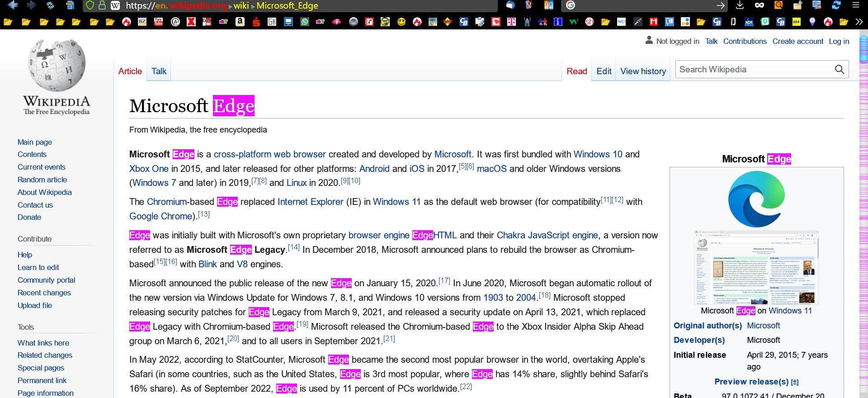Open the Amazon bookmark icon
Image resolution: width=868 pixels, height=398 pixels.
pos(240,22)
